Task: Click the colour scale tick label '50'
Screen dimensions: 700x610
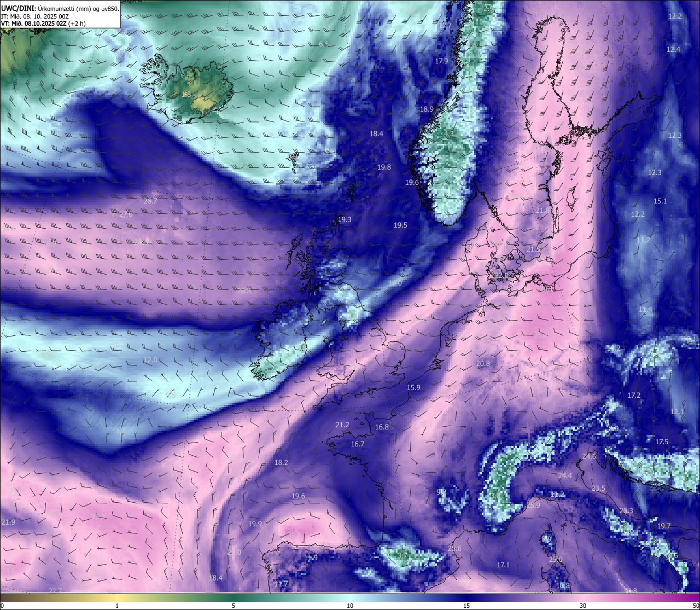Action: pyautogui.click(x=696, y=606)
